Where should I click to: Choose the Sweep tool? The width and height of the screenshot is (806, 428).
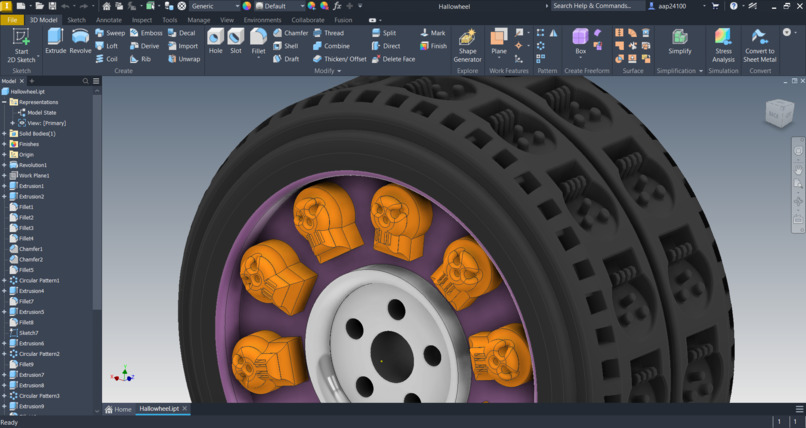click(x=110, y=33)
